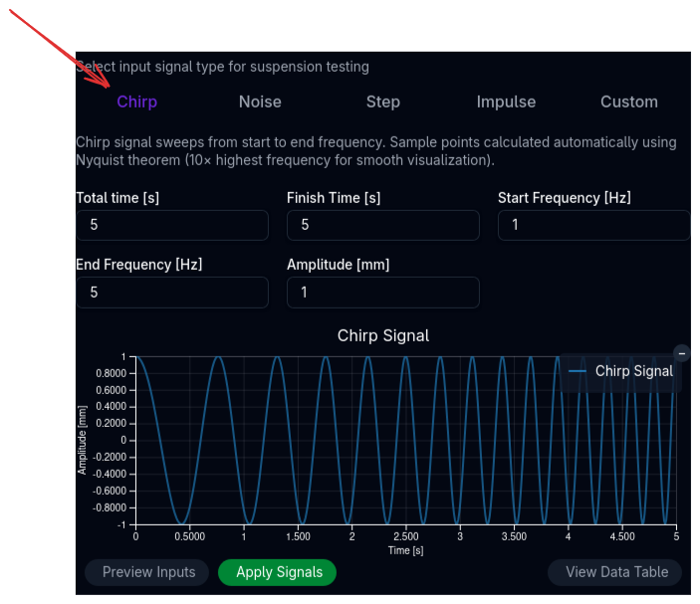Click the blue line swatch in legend
Screen dimensions: 700x604
pyautogui.click(x=577, y=371)
